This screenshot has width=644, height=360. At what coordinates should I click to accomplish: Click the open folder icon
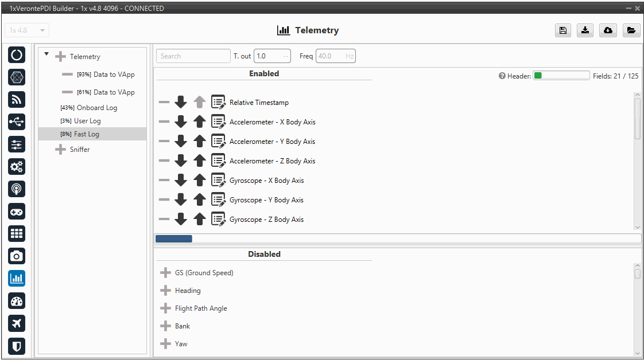tap(631, 30)
